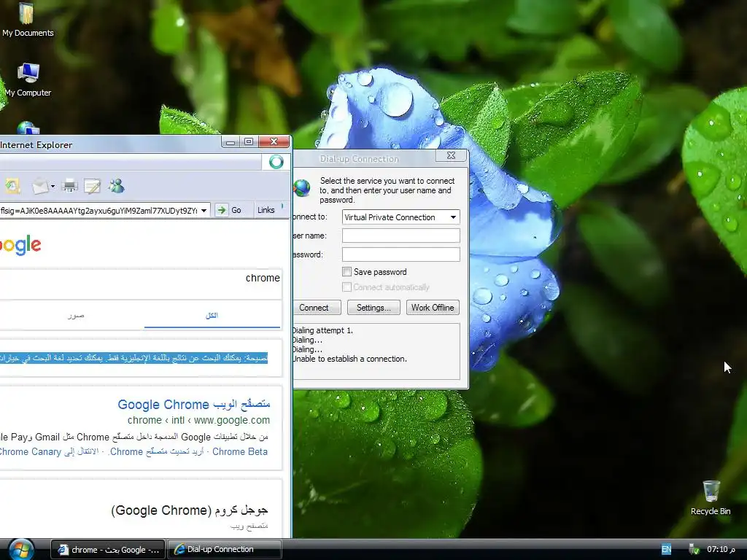The image size is (747, 560).
Task: Switch to the الكل search tab
Action: (x=212, y=315)
